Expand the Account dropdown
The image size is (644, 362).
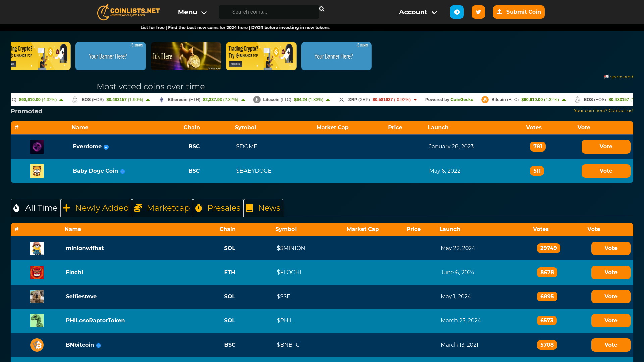click(418, 12)
